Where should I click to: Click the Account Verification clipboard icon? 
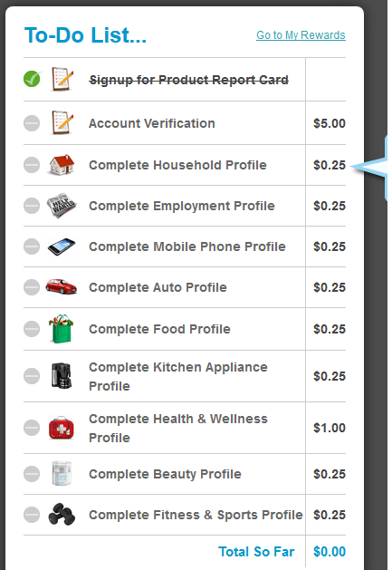click(x=62, y=122)
